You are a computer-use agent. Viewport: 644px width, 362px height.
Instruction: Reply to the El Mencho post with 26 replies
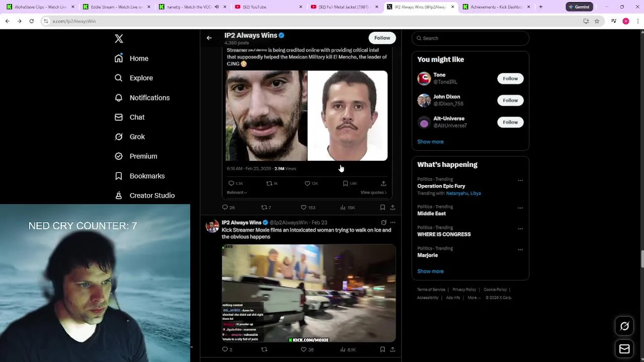coord(228,207)
